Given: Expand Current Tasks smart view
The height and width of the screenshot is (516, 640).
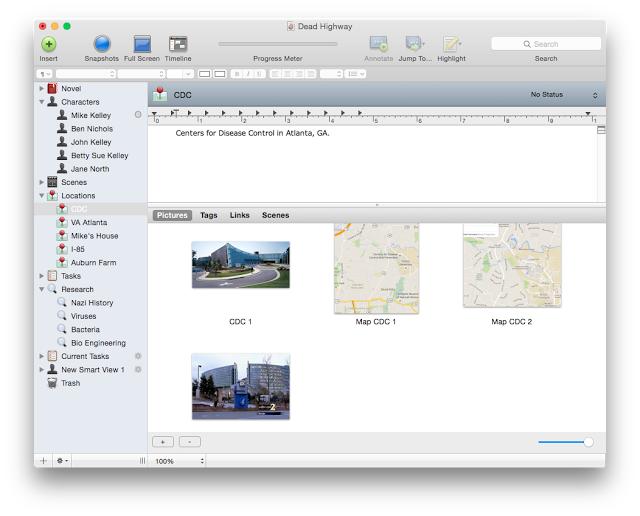Looking at the screenshot, I should click(x=42, y=356).
